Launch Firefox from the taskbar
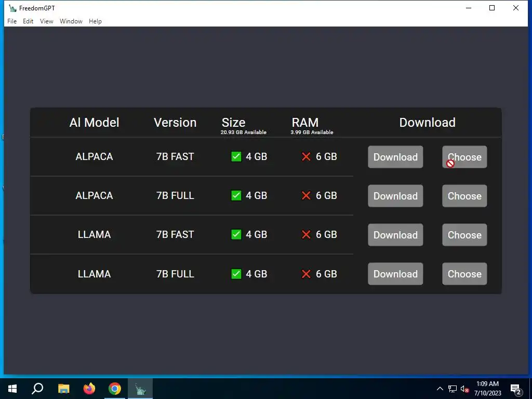 [x=89, y=389]
